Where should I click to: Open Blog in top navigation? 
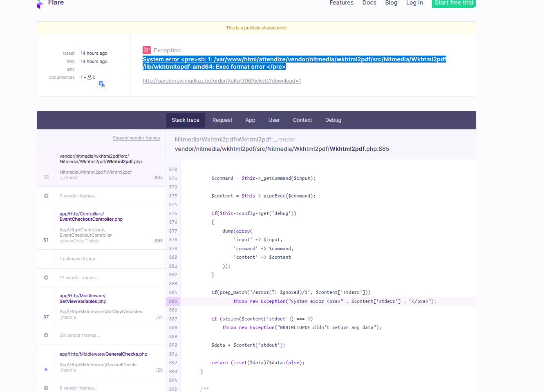[391, 3]
